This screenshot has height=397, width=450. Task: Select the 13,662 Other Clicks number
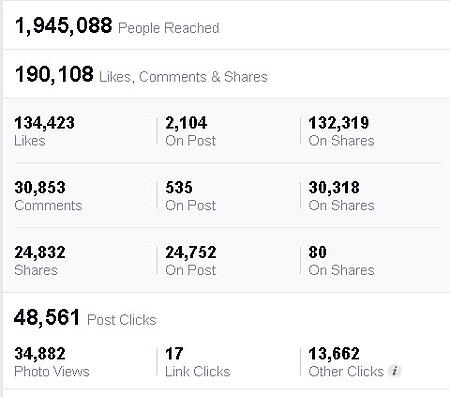point(334,354)
